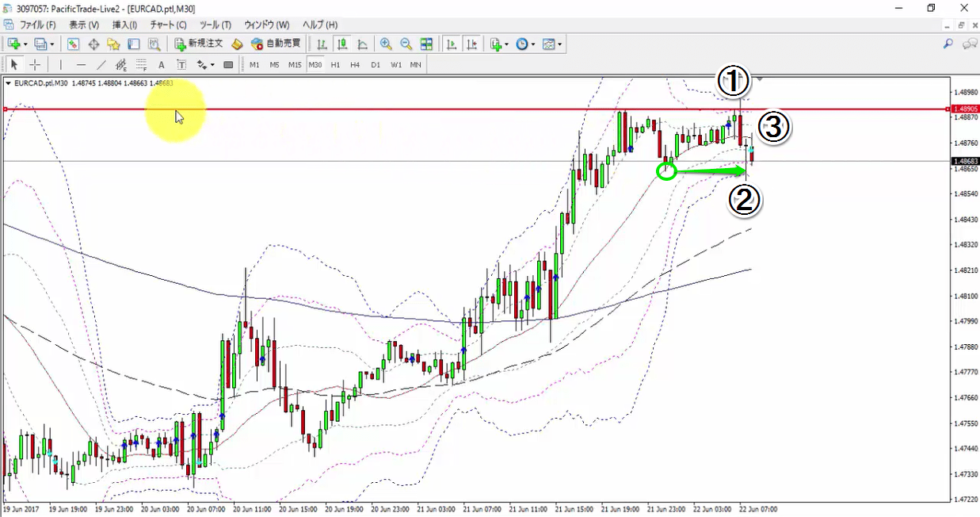Toggle the Terminal panel icon
980x517 pixels.
(134, 44)
